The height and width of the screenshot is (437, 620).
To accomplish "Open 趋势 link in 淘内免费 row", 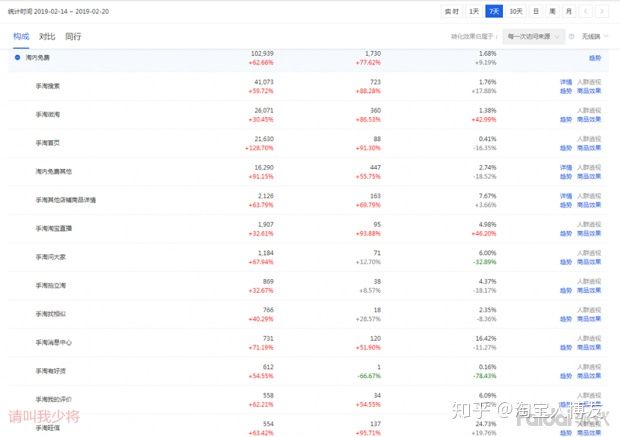I will coord(595,58).
